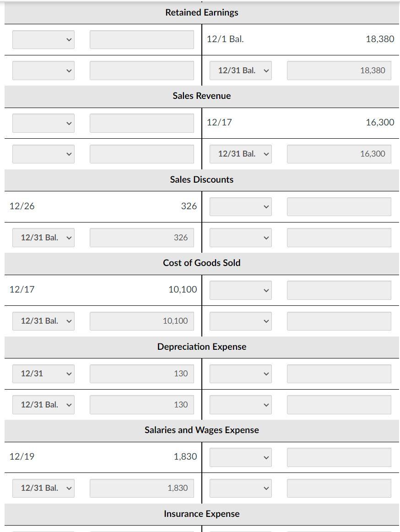The width and height of the screenshot is (400, 532).
Task: Open the 12/31 Bal. dropdown in Sales Revenue
Action: (240, 153)
